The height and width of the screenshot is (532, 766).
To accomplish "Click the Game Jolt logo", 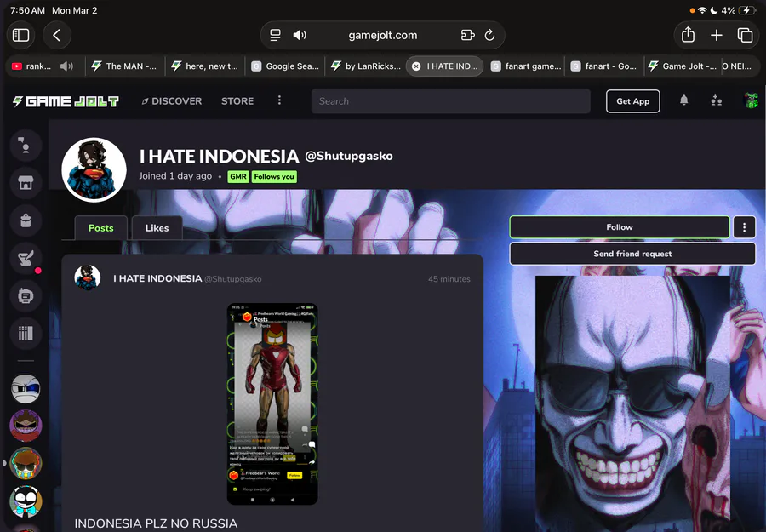I will click(x=66, y=101).
